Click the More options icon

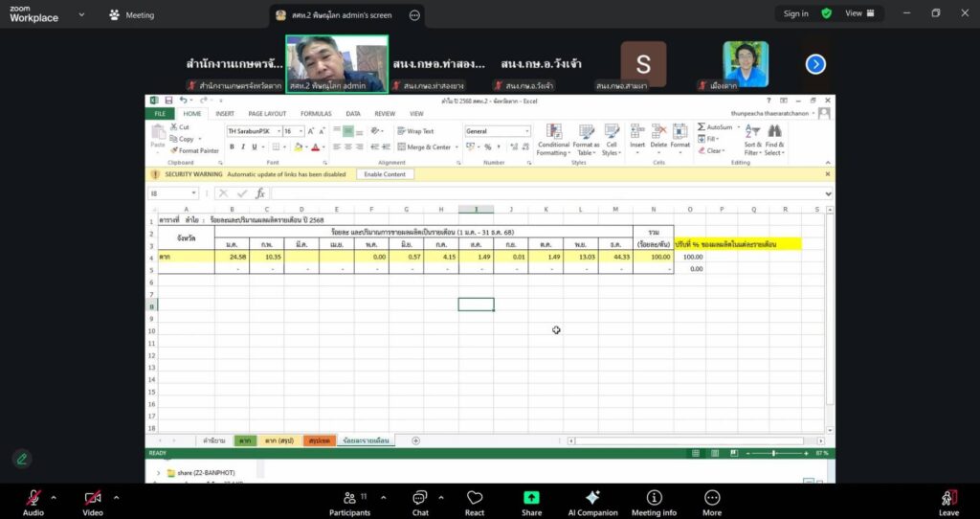tap(712, 498)
